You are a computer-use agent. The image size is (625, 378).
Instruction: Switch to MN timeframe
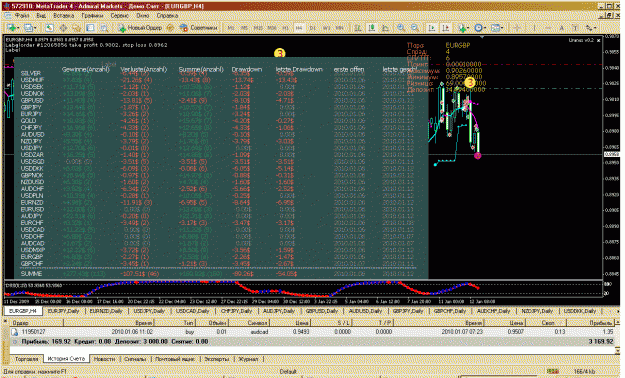340,28
